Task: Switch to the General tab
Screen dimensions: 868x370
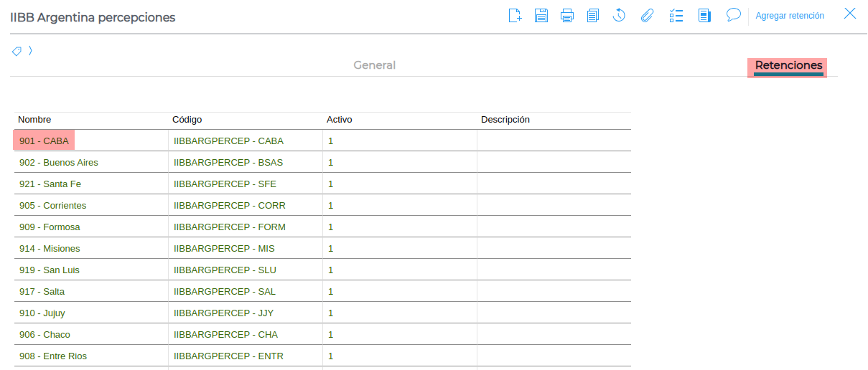Action: tap(374, 65)
